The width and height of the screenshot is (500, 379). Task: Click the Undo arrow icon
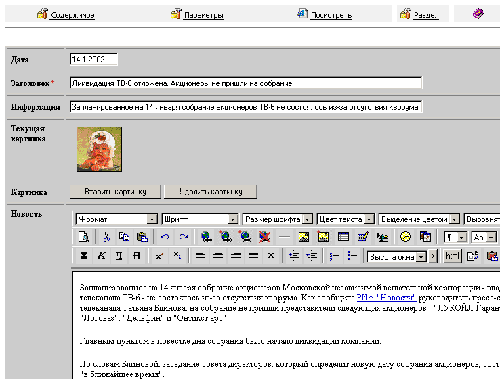(x=165, y=237)
